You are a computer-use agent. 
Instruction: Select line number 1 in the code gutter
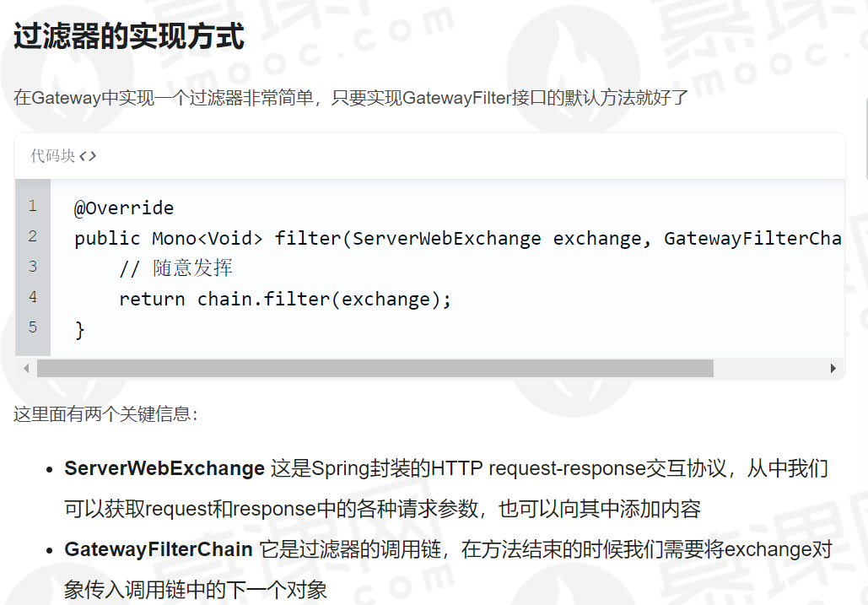33,207
